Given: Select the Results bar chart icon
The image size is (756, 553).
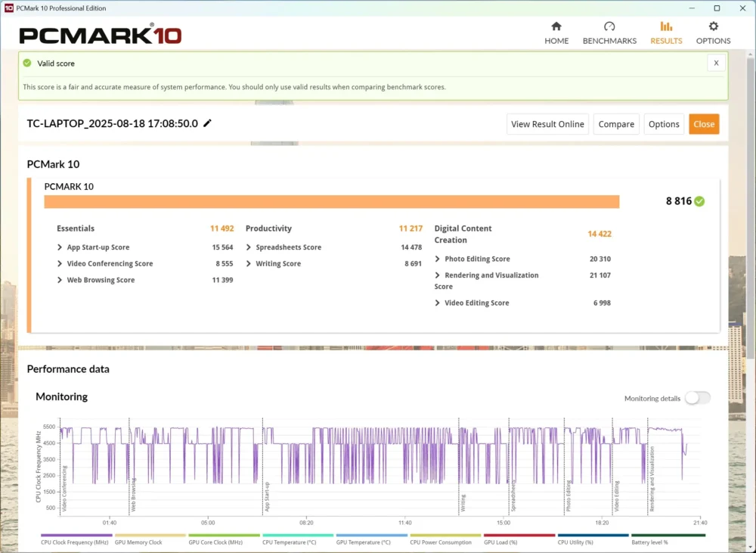Looking at the screenshot, I should pyautogui.click(x=666, y=26).
